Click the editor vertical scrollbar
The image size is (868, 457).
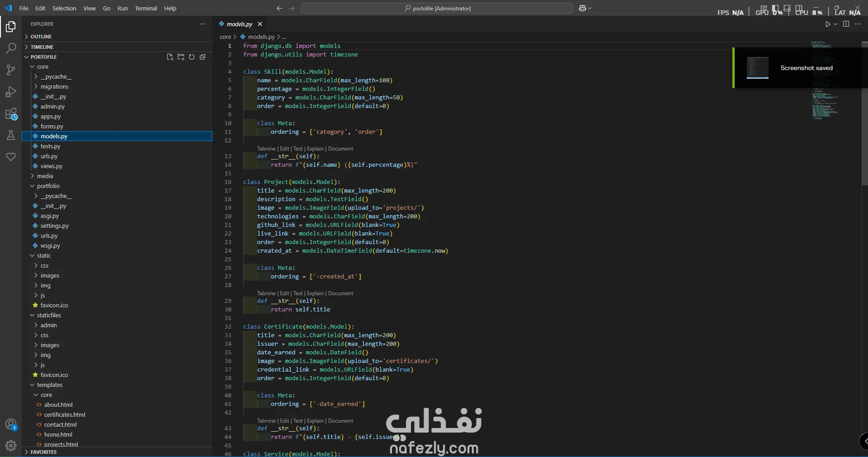864,113
